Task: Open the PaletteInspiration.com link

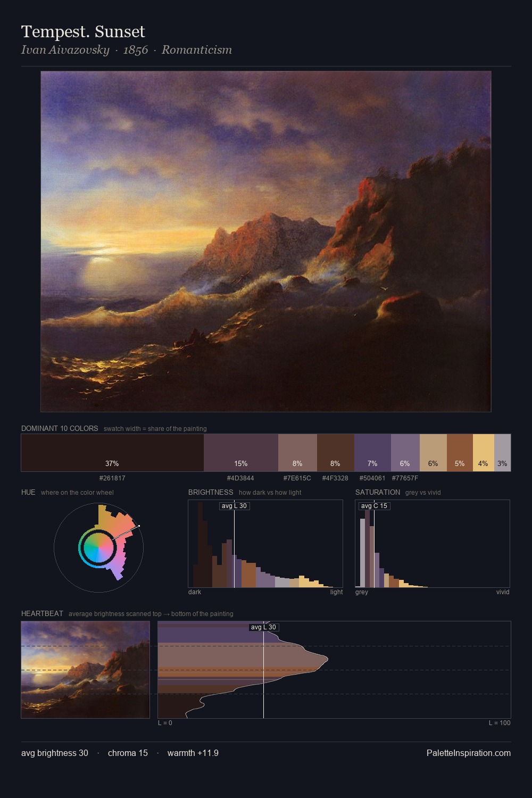Action: tap(469, 753)
